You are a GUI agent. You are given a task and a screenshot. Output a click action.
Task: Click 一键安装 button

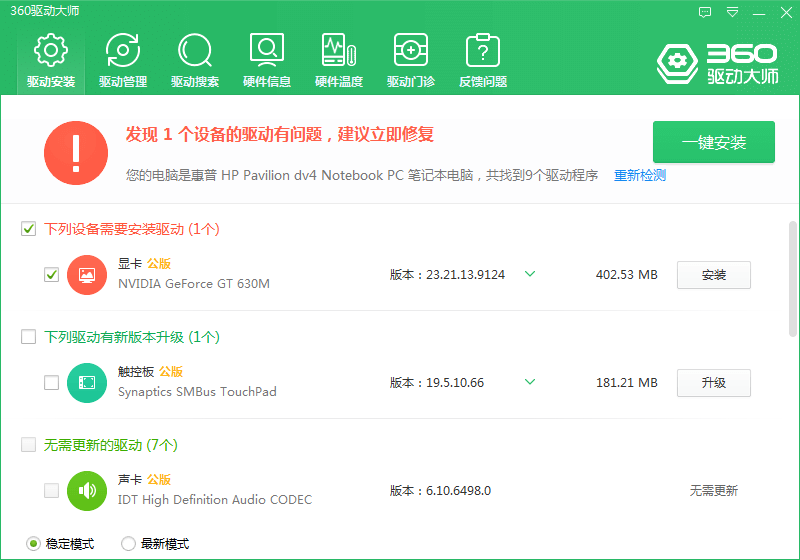tap(714, 142)
